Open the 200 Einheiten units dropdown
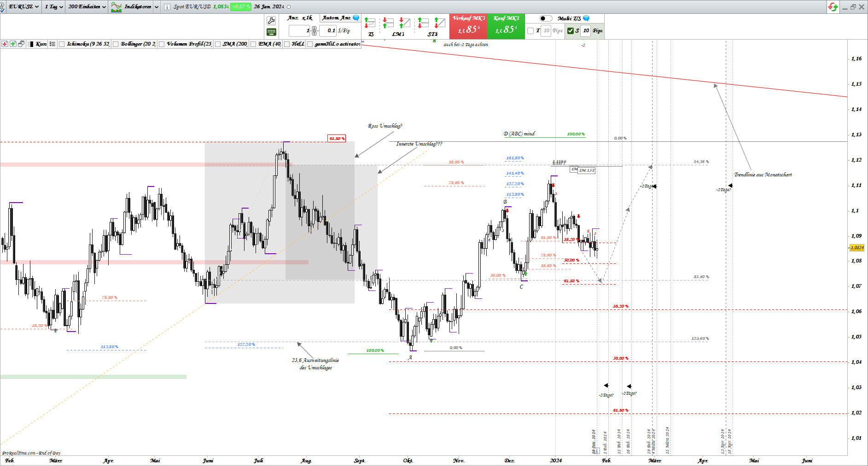This screenshot has width=868, height=466. click(87, 7)
